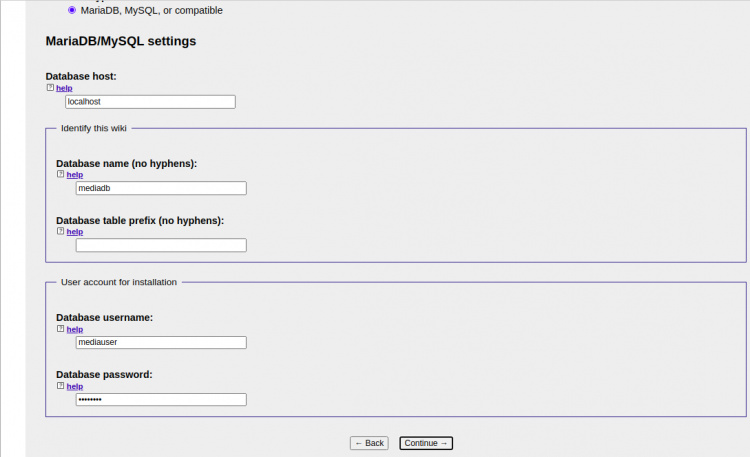Click the "Database host:" label text
Screen dimensions: 750x457
[x=82, y=76]
